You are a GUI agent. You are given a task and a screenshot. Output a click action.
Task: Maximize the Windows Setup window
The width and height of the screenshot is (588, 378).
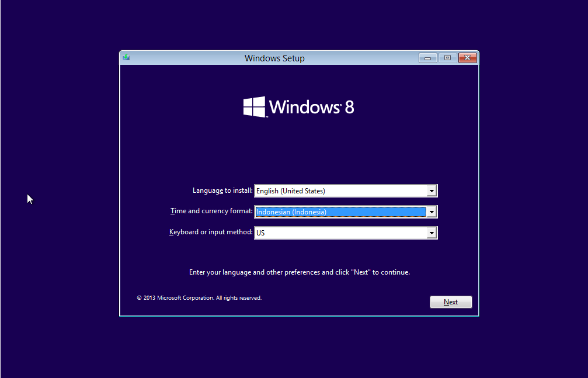pos(447,58)
